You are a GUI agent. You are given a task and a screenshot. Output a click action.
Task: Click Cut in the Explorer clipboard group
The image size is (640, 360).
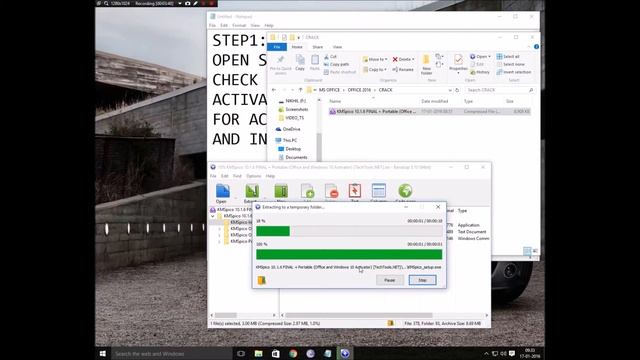tap(330, 57)
